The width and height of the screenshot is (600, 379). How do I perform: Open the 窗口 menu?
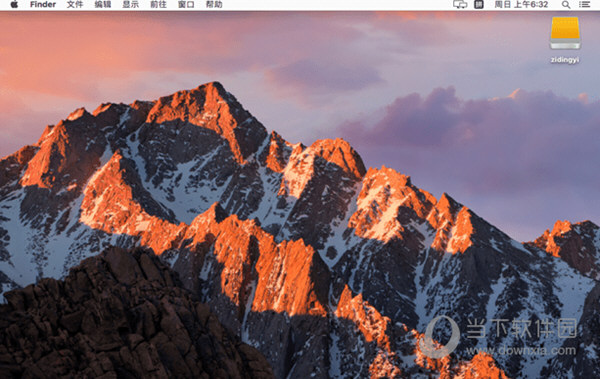186,5
